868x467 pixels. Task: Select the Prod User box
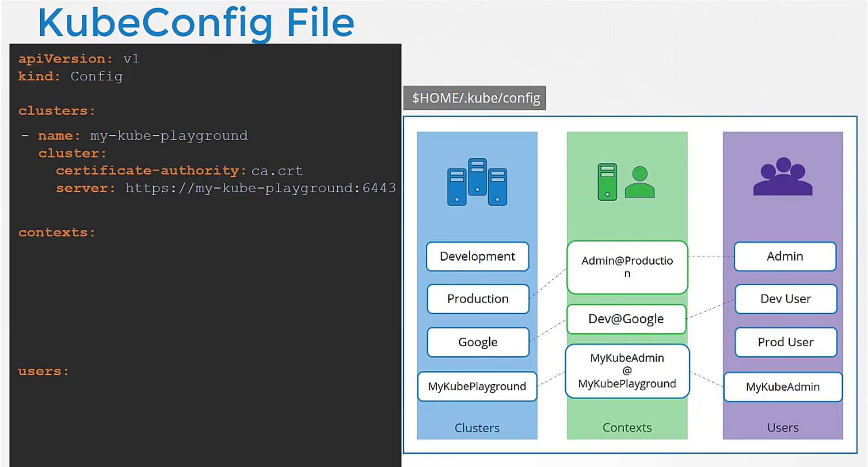tap(786, 342)
